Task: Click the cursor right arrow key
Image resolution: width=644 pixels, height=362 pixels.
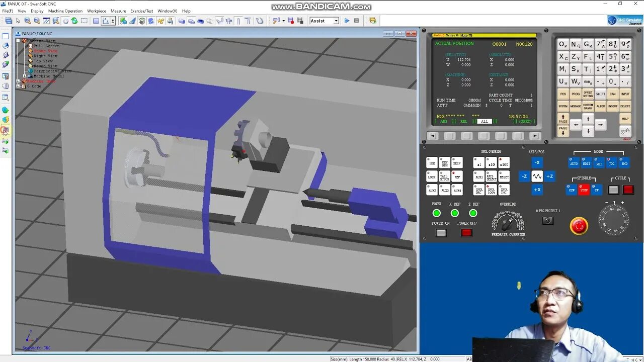Action: [600, 125]
